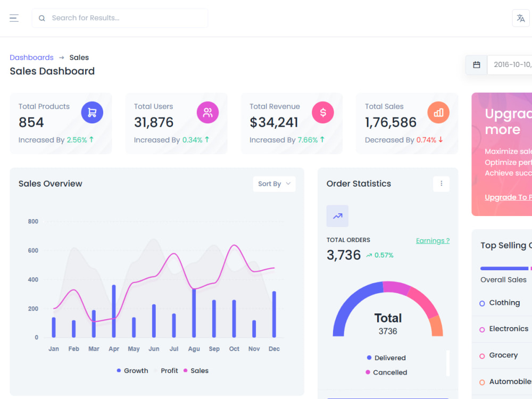Toggle Cancelled in order legend

pyautogui.click(x=386, y=372)
